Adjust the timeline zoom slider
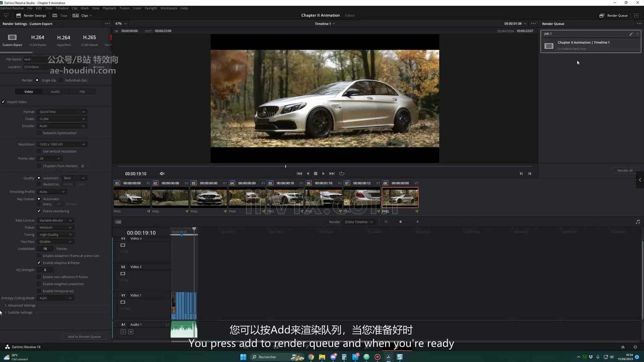 [400, 222]
